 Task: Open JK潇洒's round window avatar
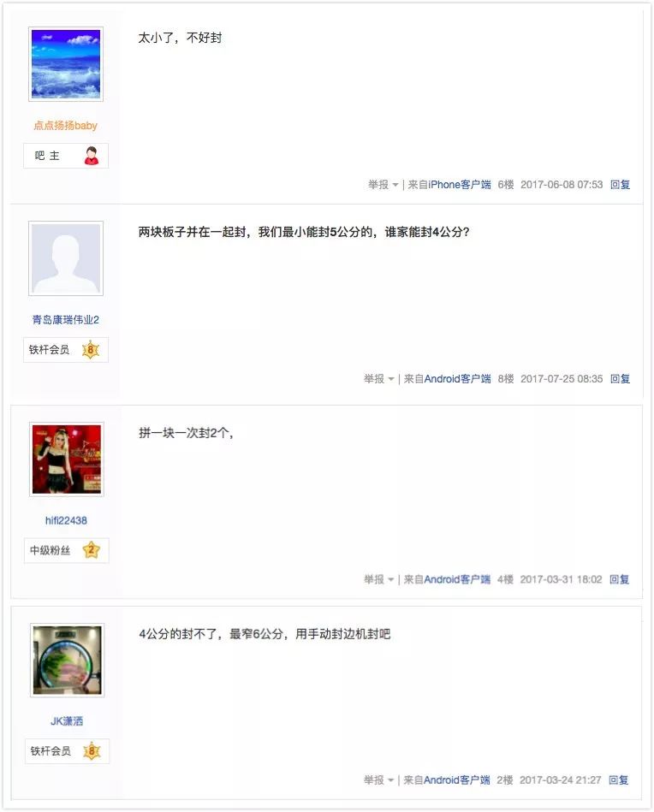click(x=67, y=660)
